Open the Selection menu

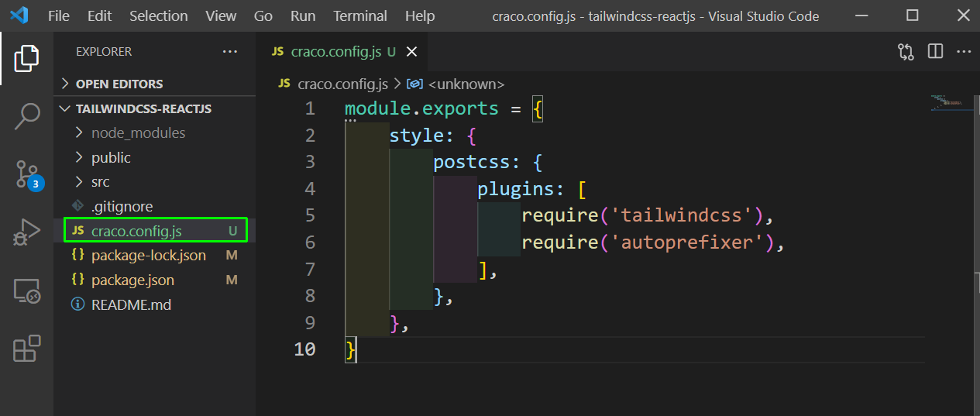(x=158, y=15)
